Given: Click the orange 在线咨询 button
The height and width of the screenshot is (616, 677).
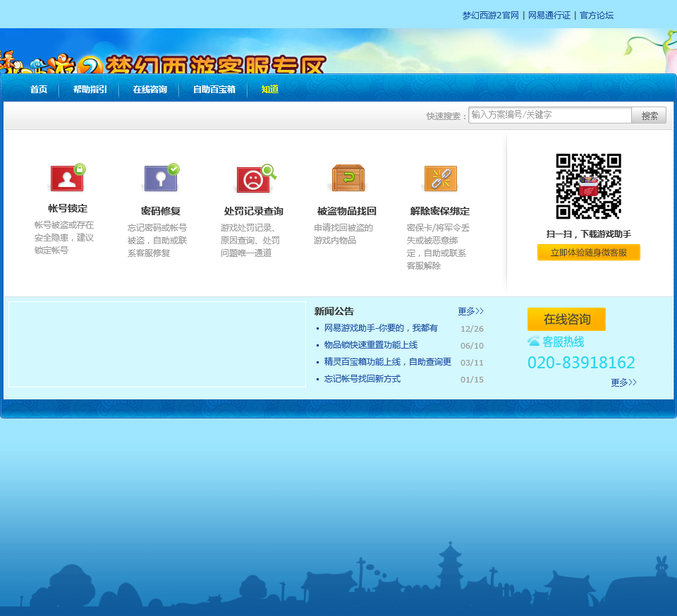Looking at the screenshot, I should pos(566,319).
